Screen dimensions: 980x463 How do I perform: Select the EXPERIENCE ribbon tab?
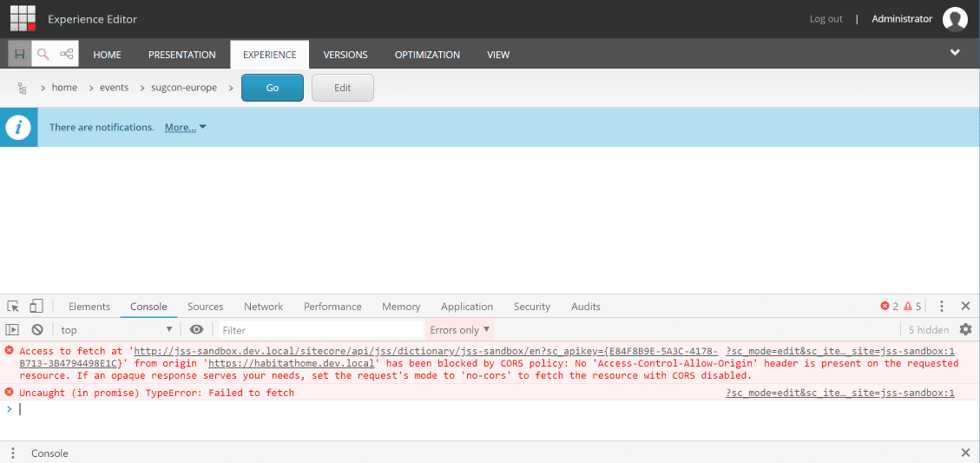pos(269,55)
